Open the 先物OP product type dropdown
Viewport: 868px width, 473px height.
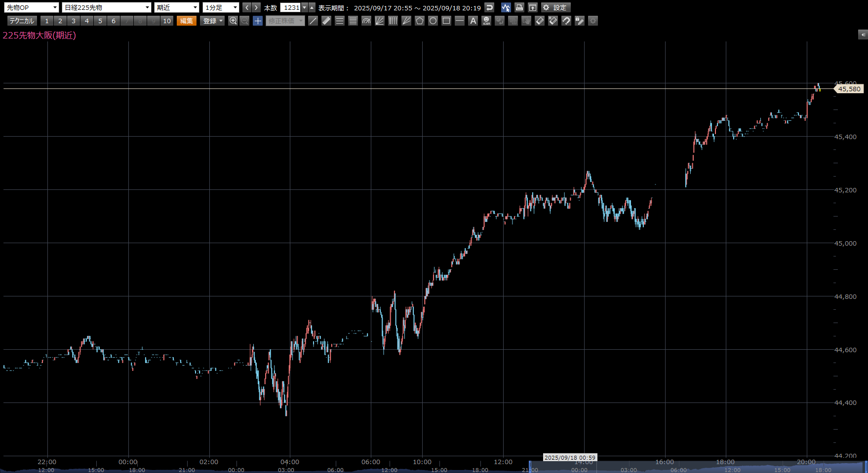coord(32,7)
